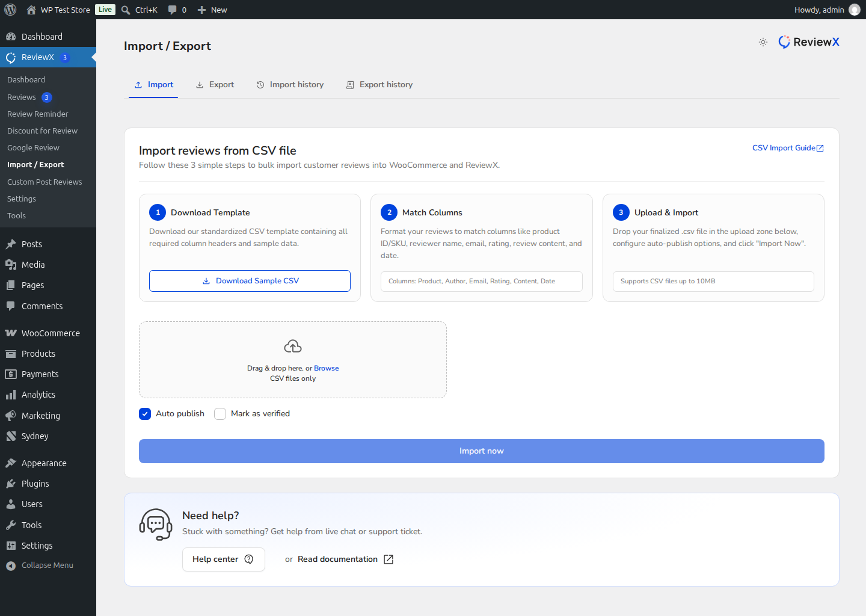Click the Media icon in the sidebar

pyautogui.click(x=11, y=265)
